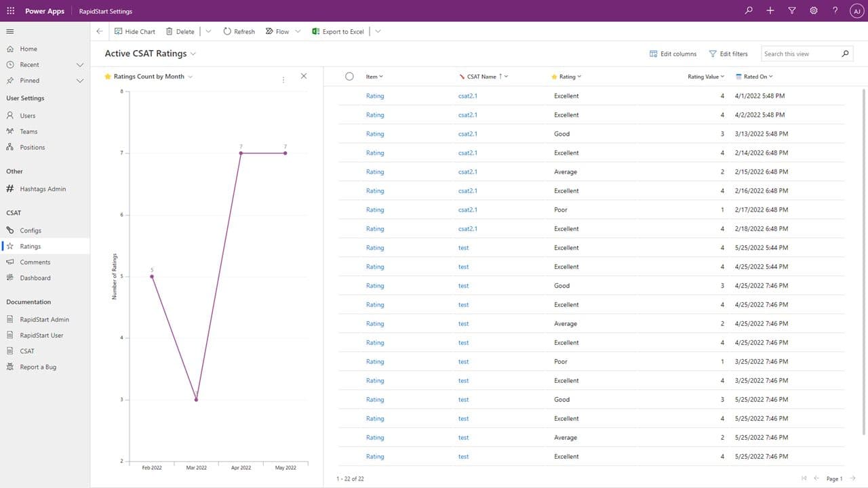Click the Edit columns button
This screenshot has width=868, height=488.
673,54
